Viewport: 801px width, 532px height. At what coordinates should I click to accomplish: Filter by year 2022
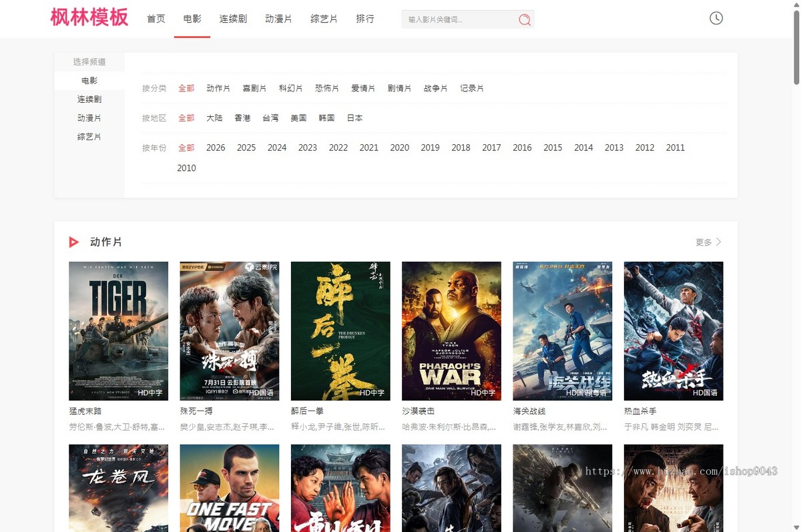pyautogui.click(x=338, y=148)
